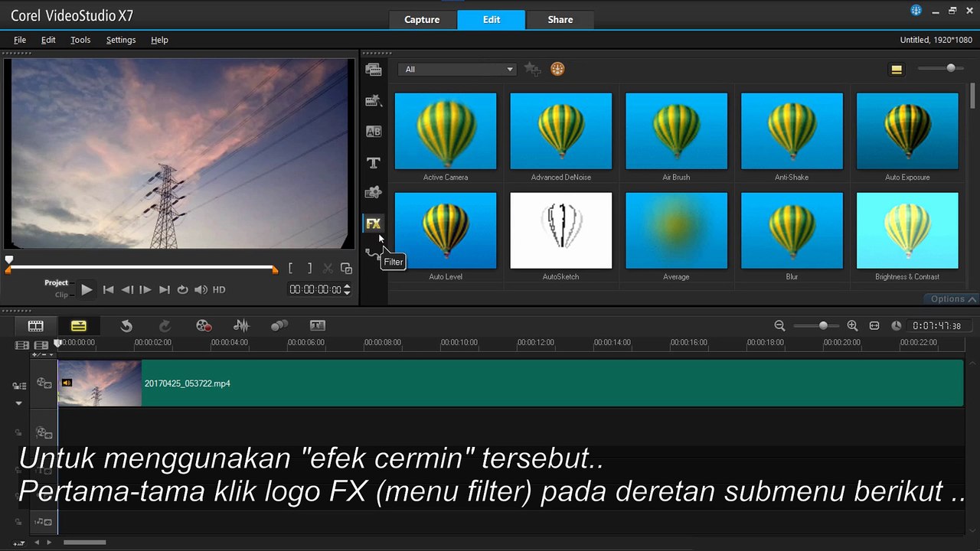Screen dimensions: 980x551
Task: Open the File menu
Action: tap(20, 40)
